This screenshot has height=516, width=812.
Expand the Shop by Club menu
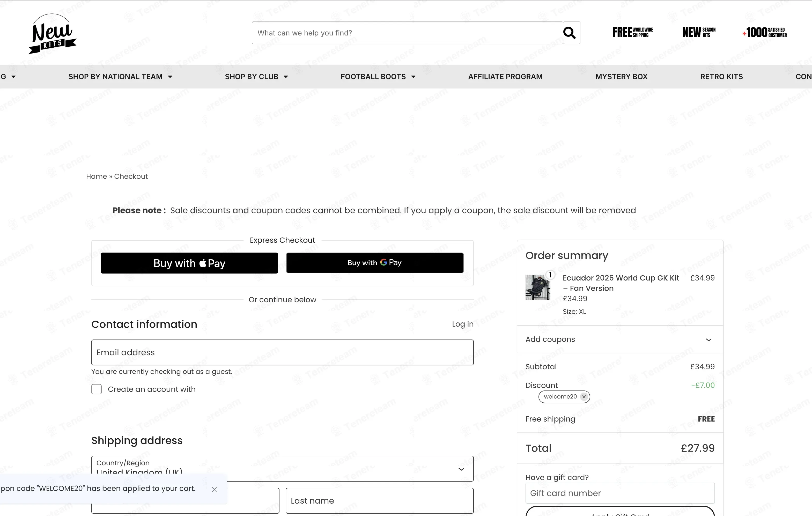coord(256,77)
